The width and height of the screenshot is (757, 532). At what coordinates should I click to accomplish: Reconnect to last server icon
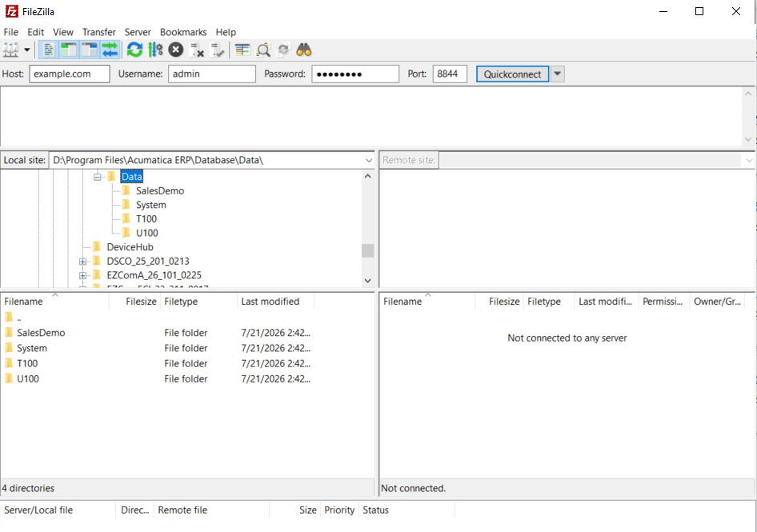(x=217, y=50)
